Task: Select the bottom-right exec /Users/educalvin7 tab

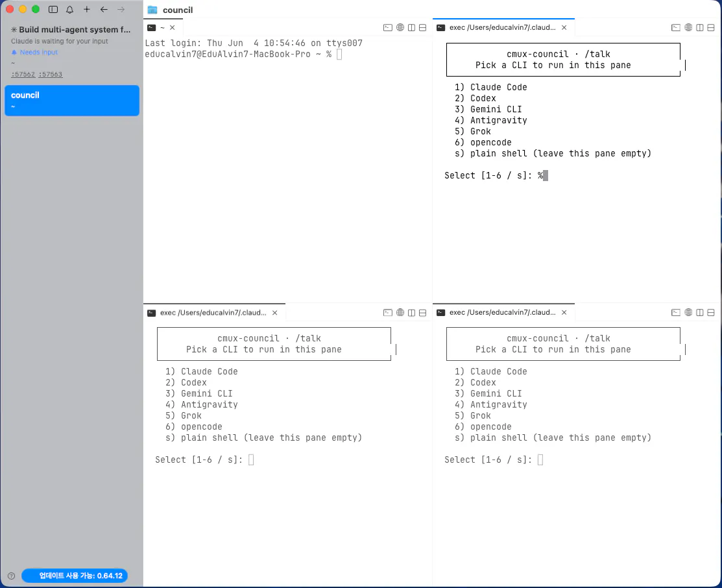Action: [502, 312]
